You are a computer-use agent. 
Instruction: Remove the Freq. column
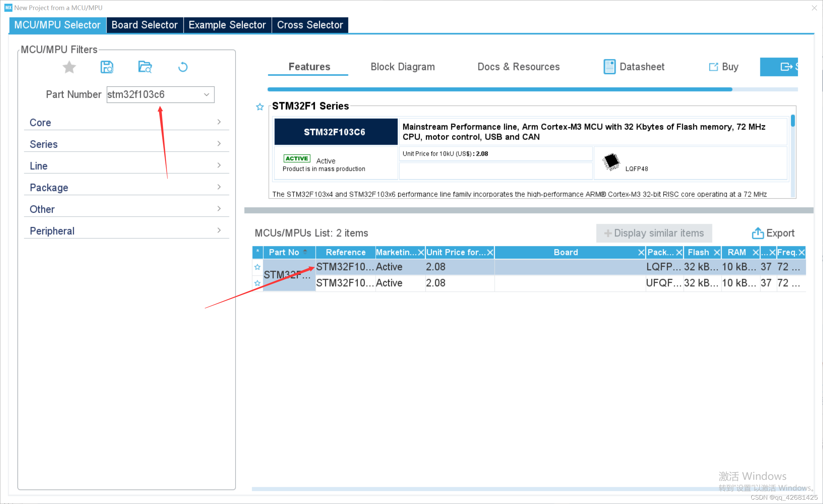click(x=801, y=252)
